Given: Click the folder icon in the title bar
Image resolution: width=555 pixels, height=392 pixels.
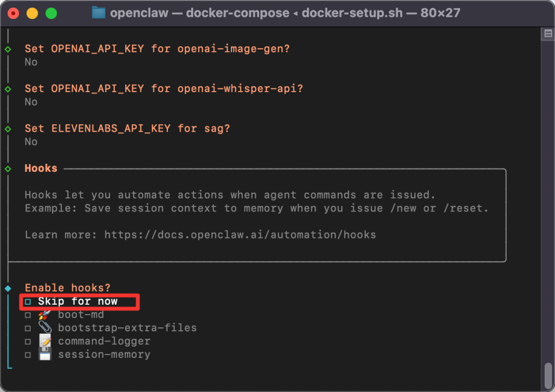Looking at the screenshot, I should pos(99,13).
